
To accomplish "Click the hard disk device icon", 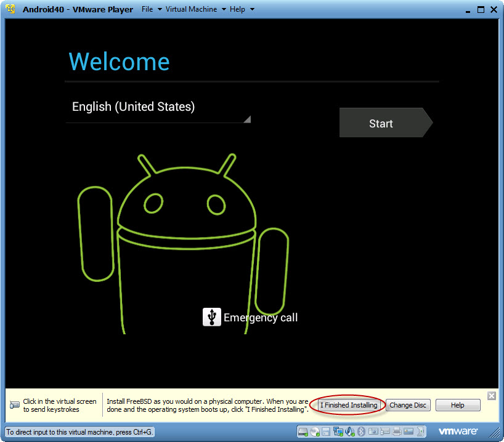I will [303, 432].
